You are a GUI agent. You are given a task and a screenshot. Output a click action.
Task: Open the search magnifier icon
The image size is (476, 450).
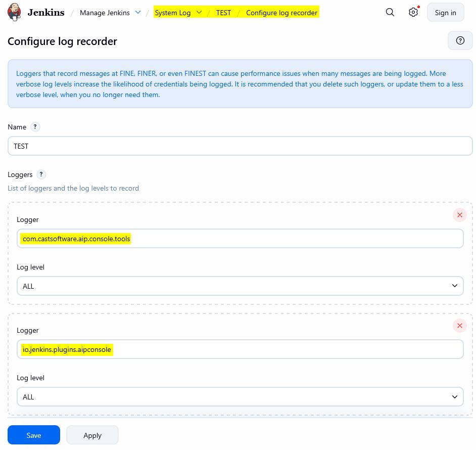(x=390, y=13)
